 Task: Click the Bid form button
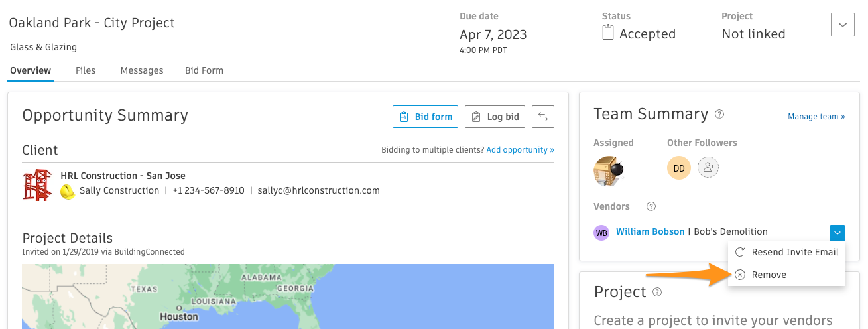[425, 117]
